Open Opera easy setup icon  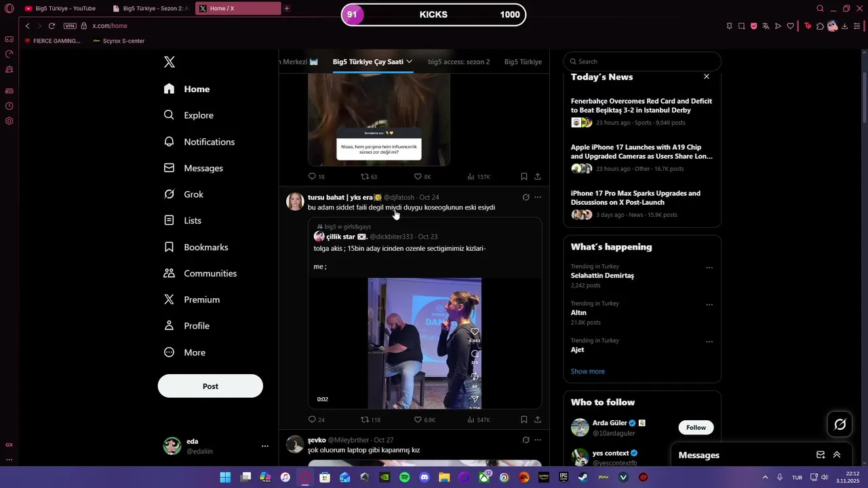tap(857, 26)
